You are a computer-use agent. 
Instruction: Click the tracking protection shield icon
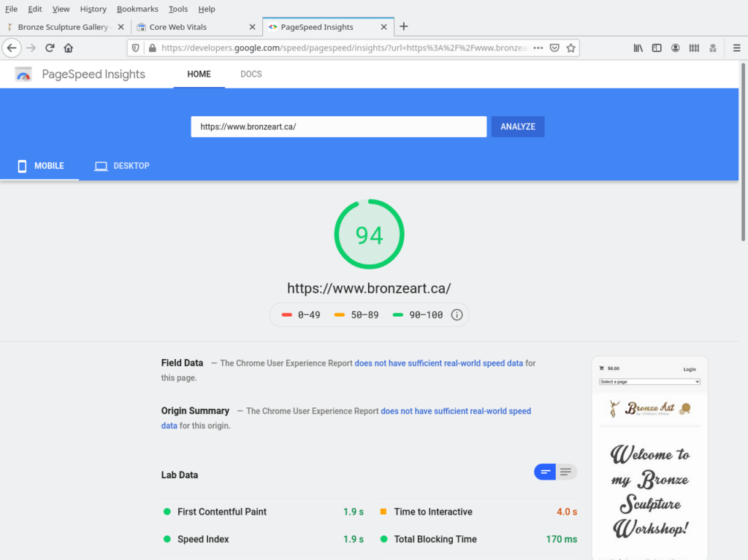pyautogui.click(x=135, y=47)
